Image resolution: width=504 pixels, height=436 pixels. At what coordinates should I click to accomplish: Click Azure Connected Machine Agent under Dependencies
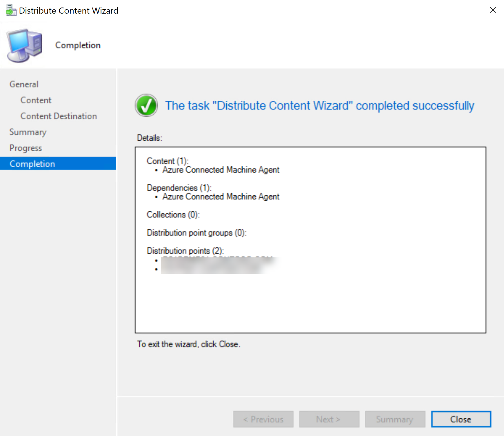click(x=221, y=197)
